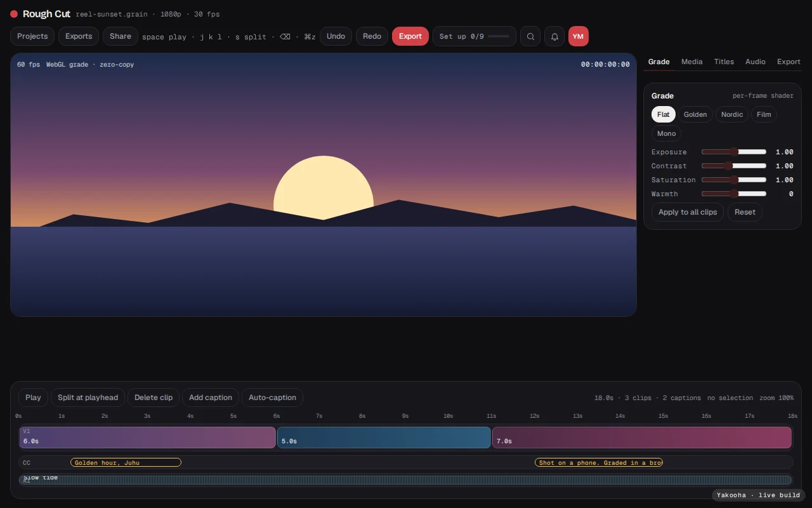Select the Flat grade preset
Viewport: 812px width, 508px height.
point(664,114)
